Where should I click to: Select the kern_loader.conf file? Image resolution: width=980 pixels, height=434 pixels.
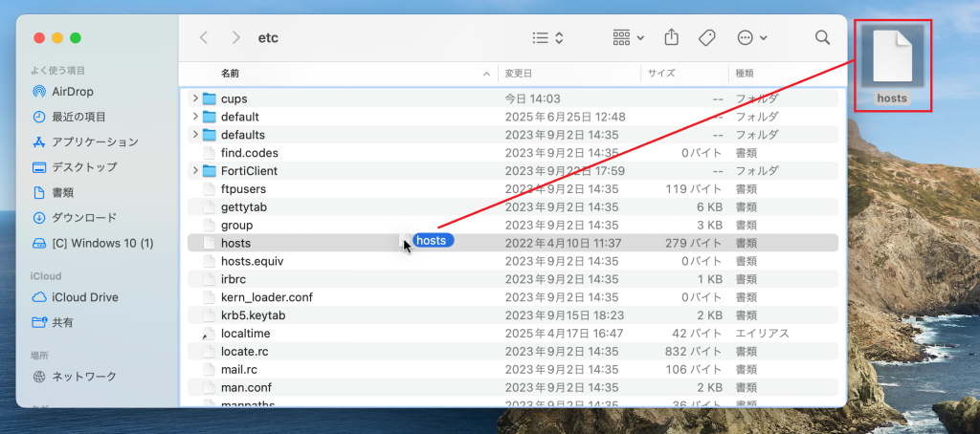point(513,298)
